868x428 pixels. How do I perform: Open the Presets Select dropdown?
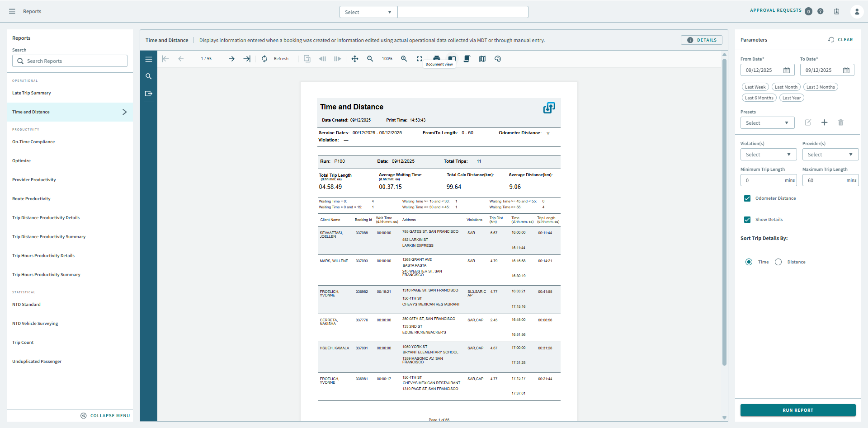pyautogui.click(x=767, y=122)
